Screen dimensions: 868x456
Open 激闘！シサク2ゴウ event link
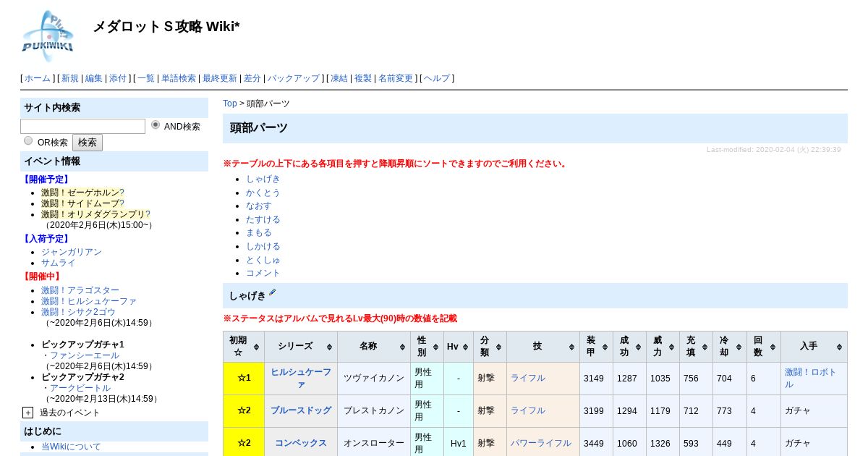pyautogui.click(x=78, y=312)
